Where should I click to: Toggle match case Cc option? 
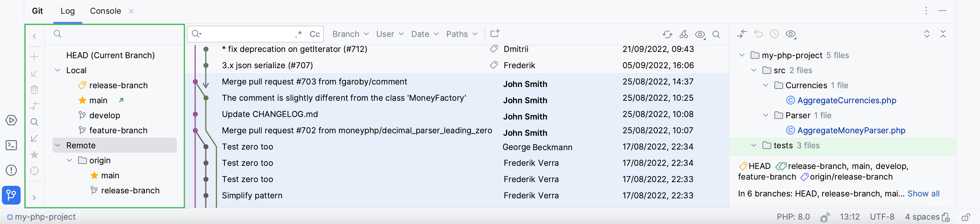[x=315, y=34]
